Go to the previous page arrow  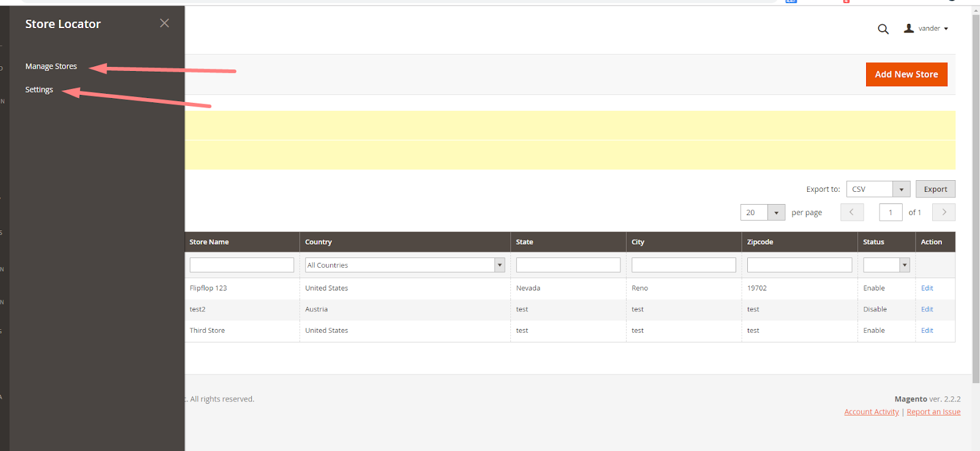click(x=852, y=212)
